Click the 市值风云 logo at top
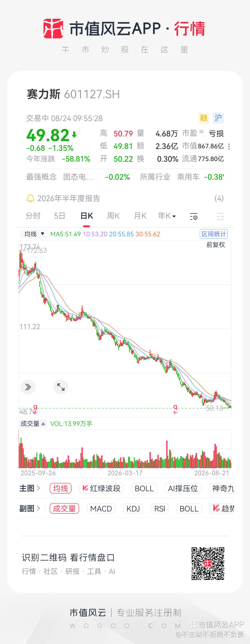The width and height of the screenshot is (250, 644). tap(53, 29)
